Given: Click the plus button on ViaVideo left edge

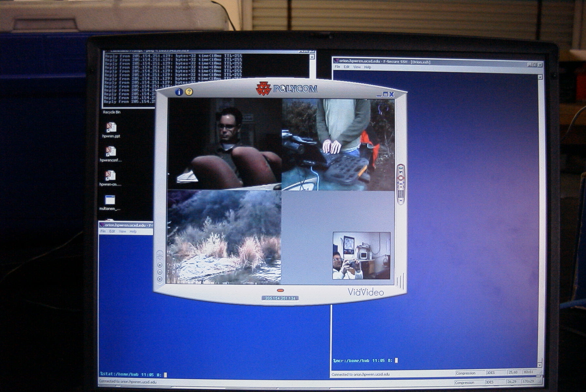Looking at the screenshot, I should [160, 265].
